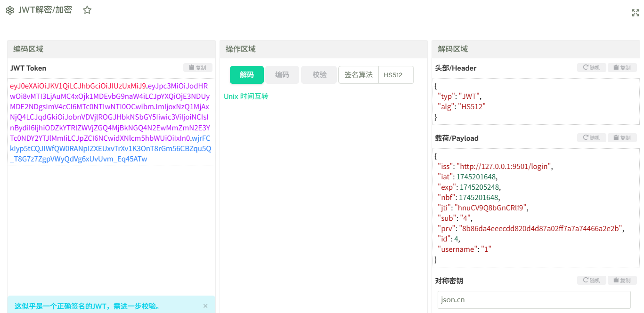Click the 对称密钥 section label
Screen dimensions: 644x313
(x=449, y=281)
